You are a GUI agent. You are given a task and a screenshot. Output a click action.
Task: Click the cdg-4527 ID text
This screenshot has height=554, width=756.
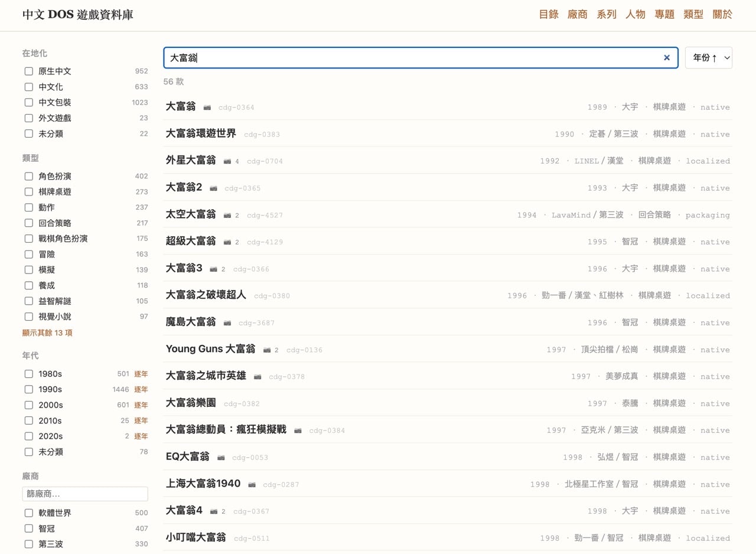point(265,216)
